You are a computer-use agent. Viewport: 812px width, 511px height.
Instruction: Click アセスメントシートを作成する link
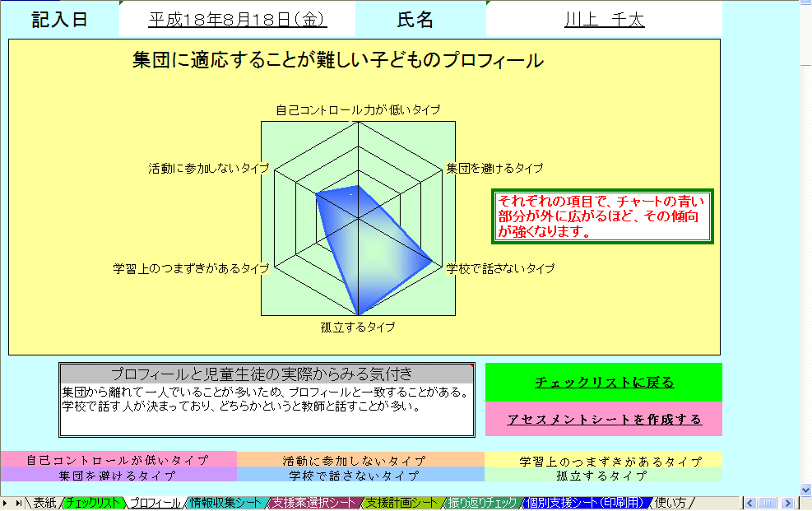tap(605, 420)
